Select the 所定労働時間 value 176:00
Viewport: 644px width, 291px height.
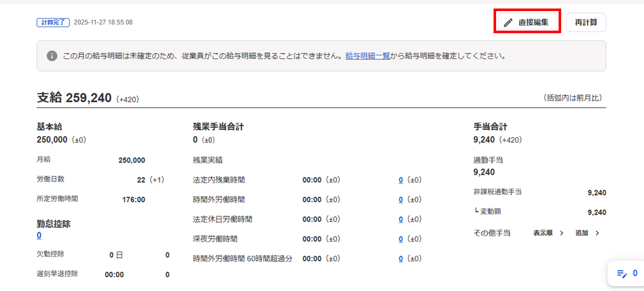133,200
